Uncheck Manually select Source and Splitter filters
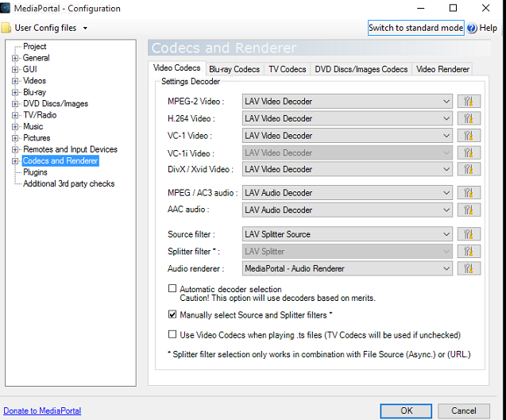This screenshot has height=420, width=506. click(173, 315)
